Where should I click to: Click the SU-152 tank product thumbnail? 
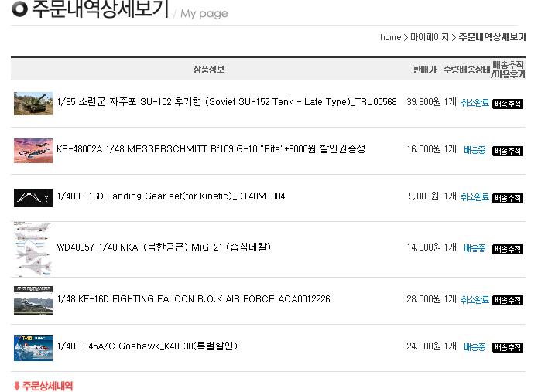(x=33, y=104)
